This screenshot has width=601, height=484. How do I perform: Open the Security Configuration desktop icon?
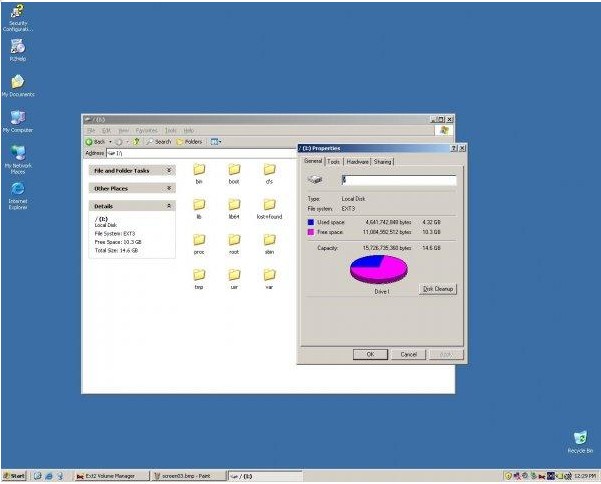click(x=17, y=18)
